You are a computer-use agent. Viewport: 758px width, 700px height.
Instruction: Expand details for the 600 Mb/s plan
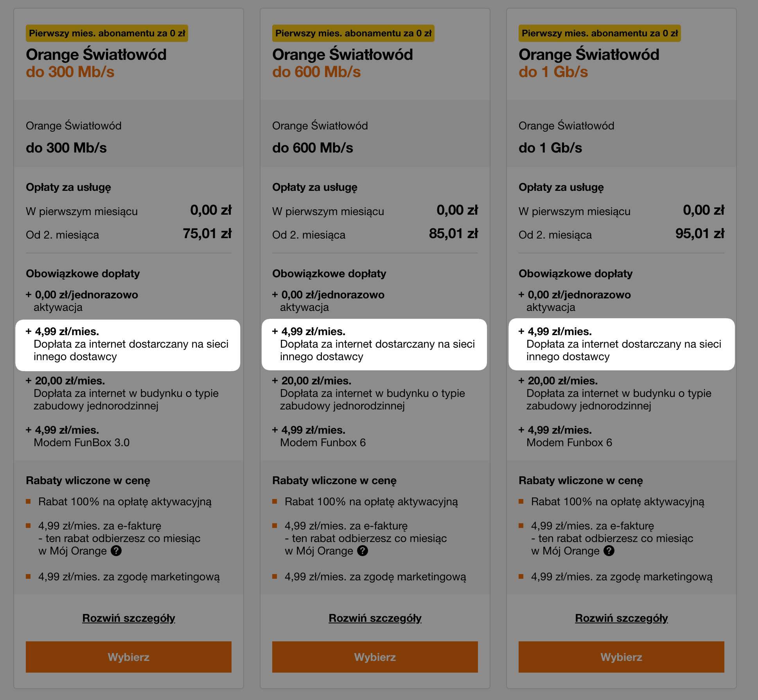[375, 618]
